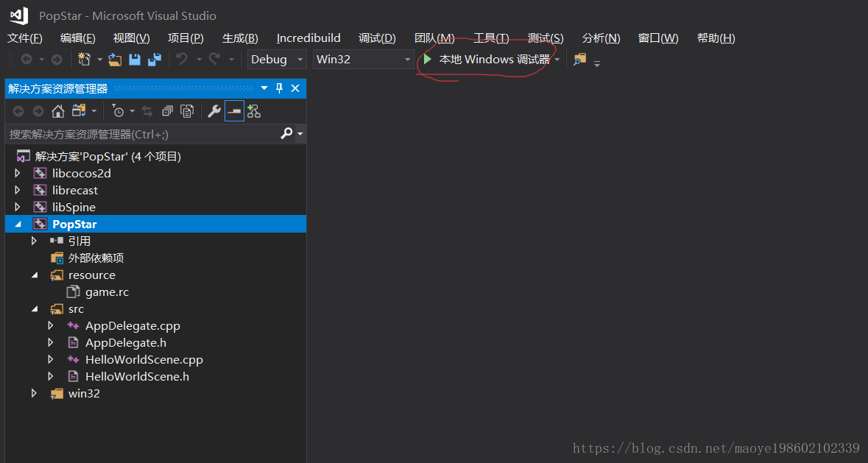Select game.rc file
This screenshot has width=868, height=463.
(107, 292)
